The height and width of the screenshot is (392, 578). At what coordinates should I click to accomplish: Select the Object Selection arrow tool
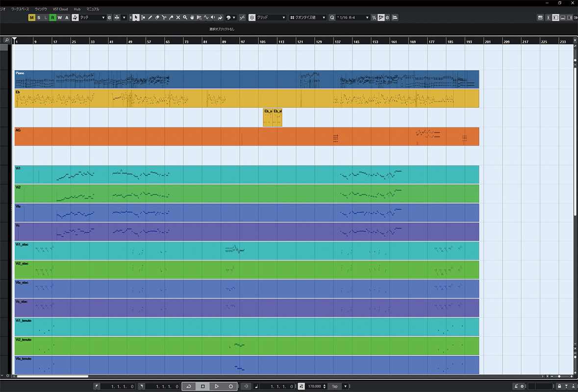point(136,18)
